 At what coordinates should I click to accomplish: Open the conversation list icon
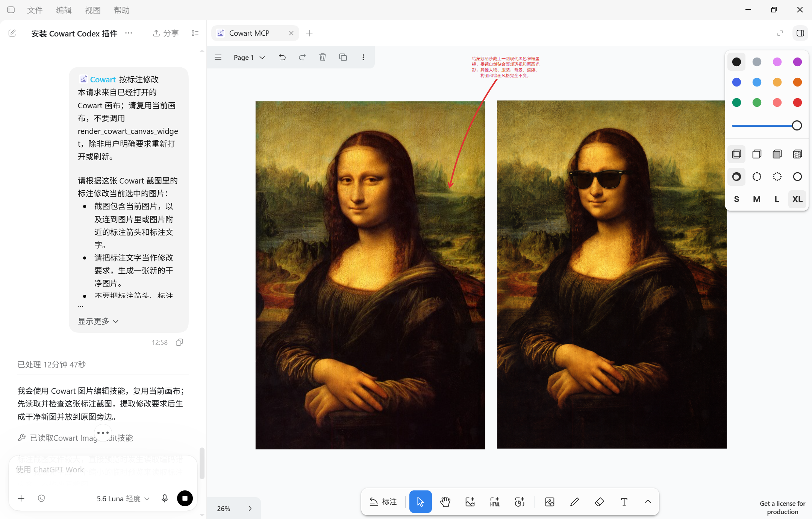click(x=195, y=33)
